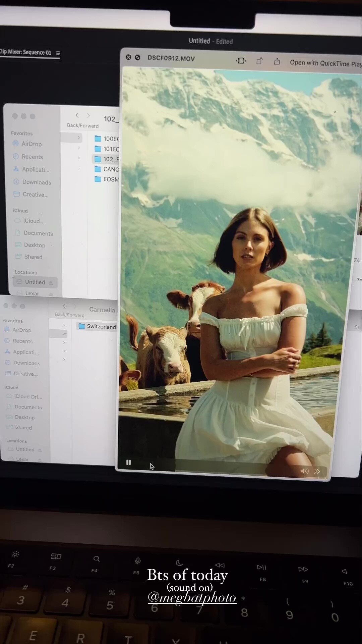Rotate the video using the rotate icon
The width and height of the screenshot is (362, 644).
(259, 61)
